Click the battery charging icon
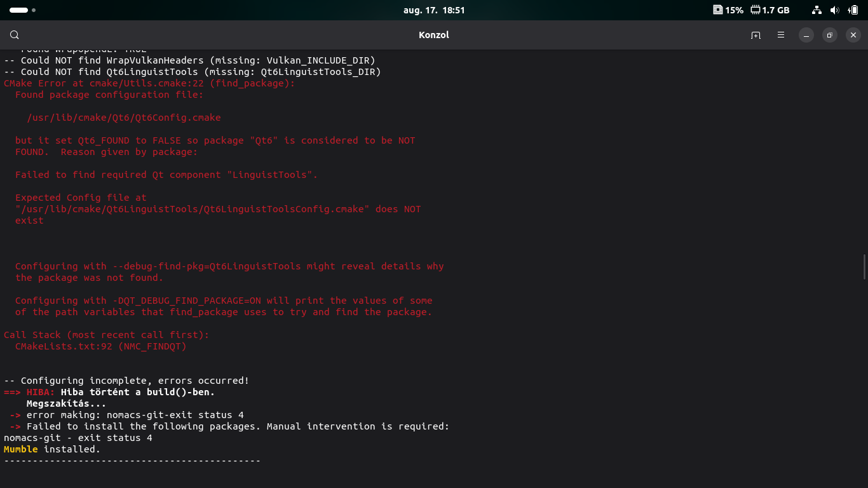This screenshot has width=868, height=488. (x=852, y=10)
